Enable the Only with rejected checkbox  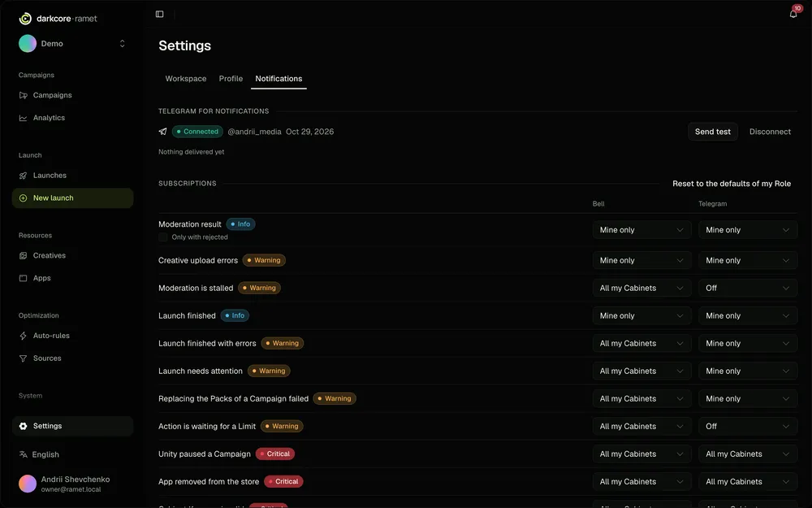click(163, 237)
